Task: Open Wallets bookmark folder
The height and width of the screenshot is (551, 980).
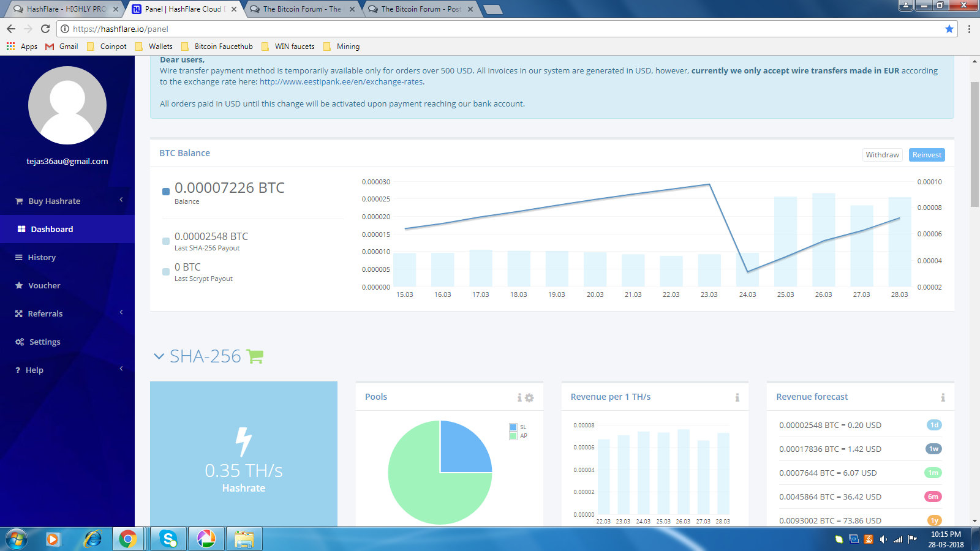Action: (154, 47)
